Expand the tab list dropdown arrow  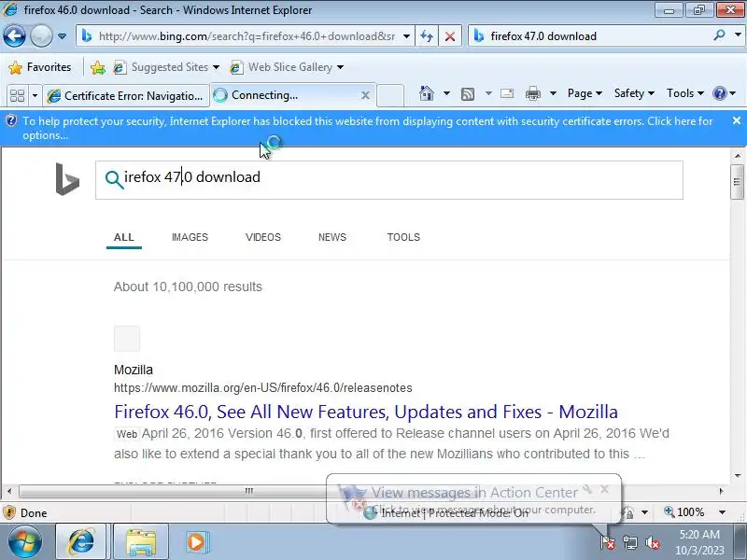35,96
